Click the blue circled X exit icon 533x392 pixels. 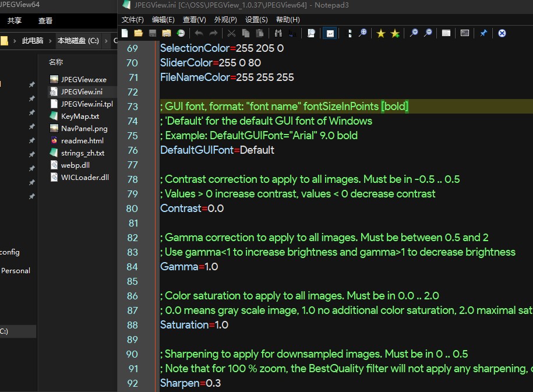502,33
